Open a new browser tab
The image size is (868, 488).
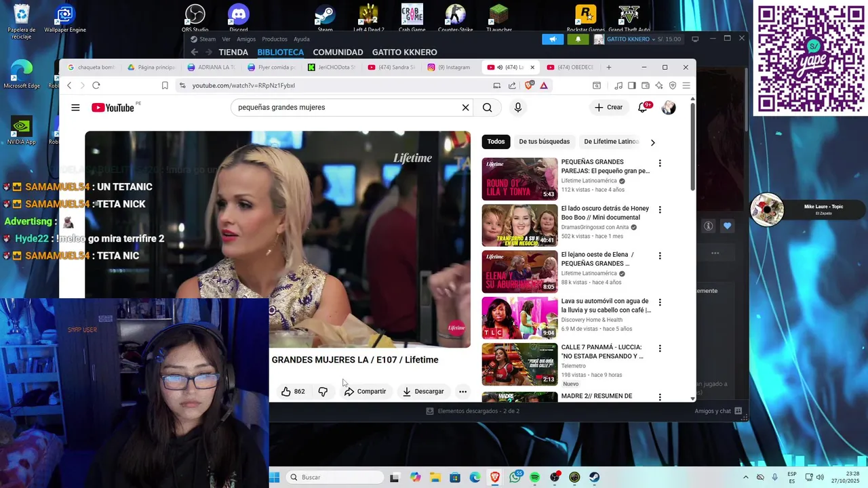pos(608,67)
